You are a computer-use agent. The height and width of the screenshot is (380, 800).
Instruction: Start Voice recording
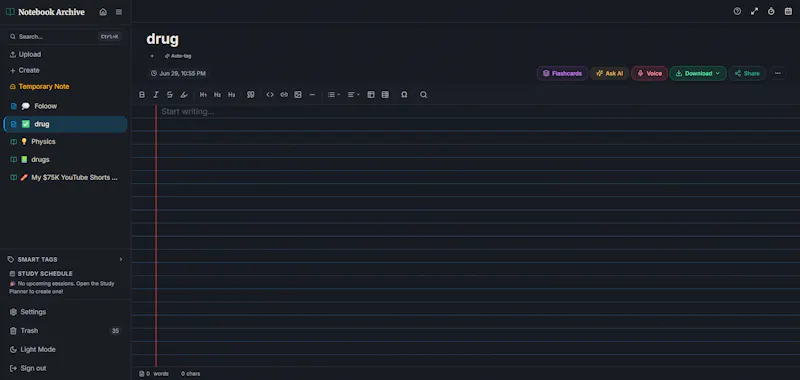coord(649,73)
